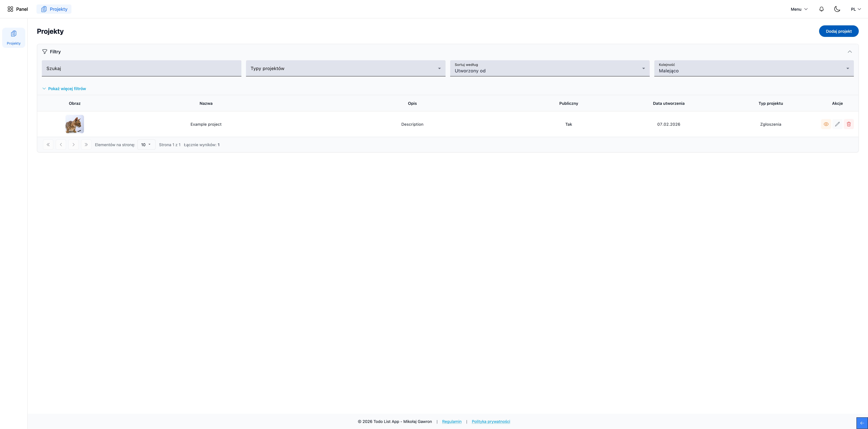This screenshot has height=429, width=868.
Task: Click the Zgłoszenia type cell
Action: click(771, 124)
